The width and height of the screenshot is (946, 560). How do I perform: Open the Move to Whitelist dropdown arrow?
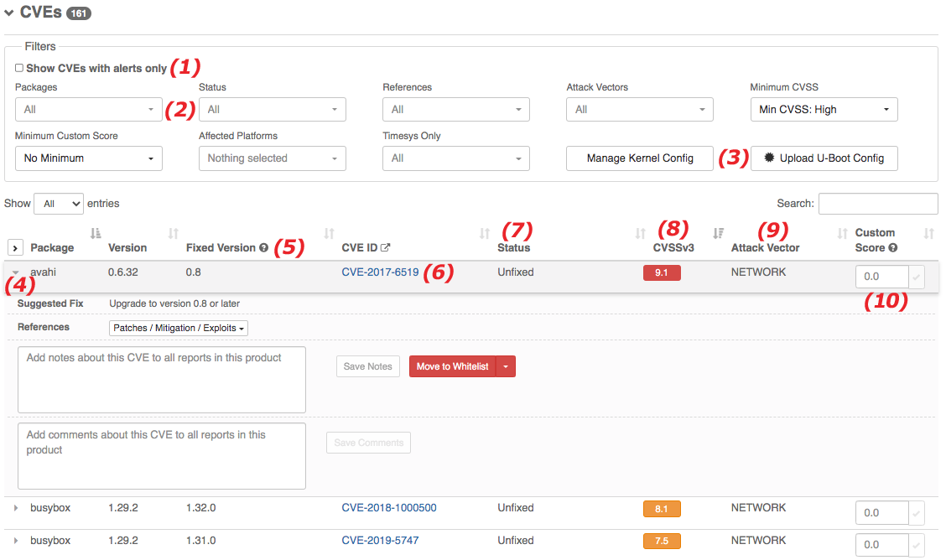pos(507,366)
